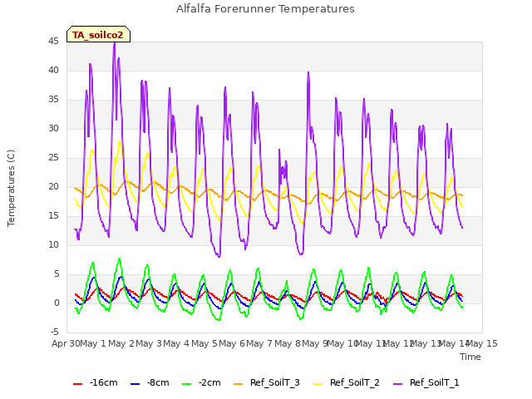Click the blue -8cm legend swatch

[x=135, y=384]
